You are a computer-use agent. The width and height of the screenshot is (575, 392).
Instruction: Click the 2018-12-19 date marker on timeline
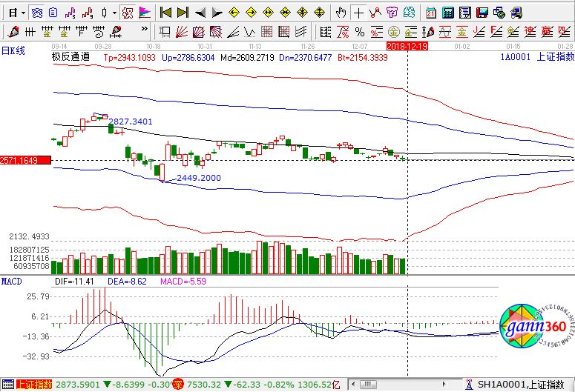point(407,46)
